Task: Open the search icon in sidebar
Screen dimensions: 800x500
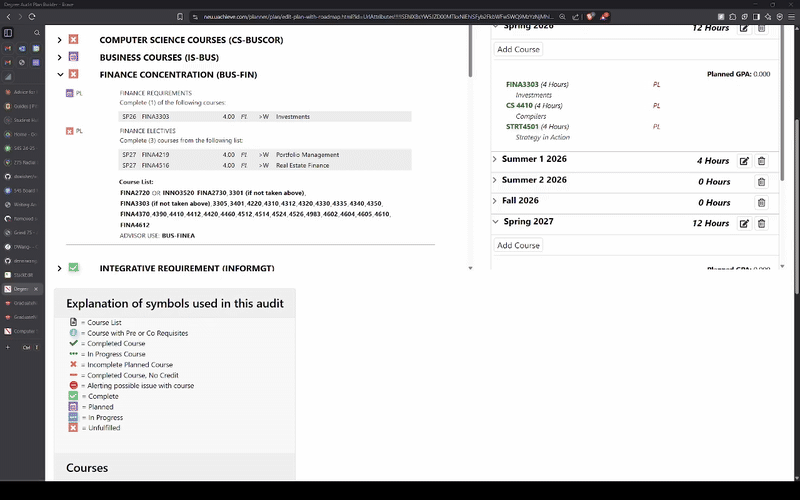Action: (x=37, y=33)
